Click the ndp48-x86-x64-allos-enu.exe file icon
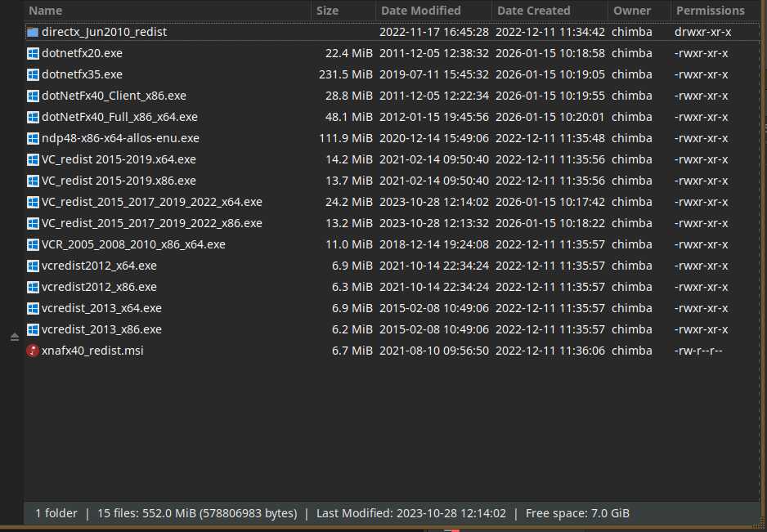767x532 pixels. click(33, 138)
